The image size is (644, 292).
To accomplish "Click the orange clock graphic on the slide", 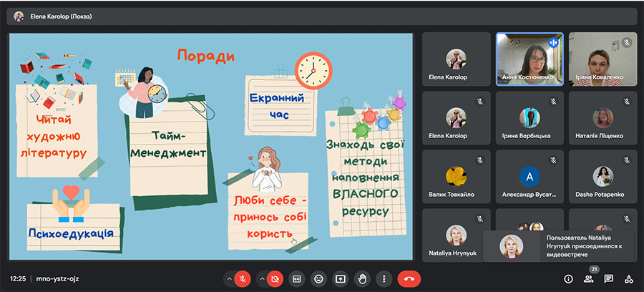I will pyautogui.click(x=313, y=70).
